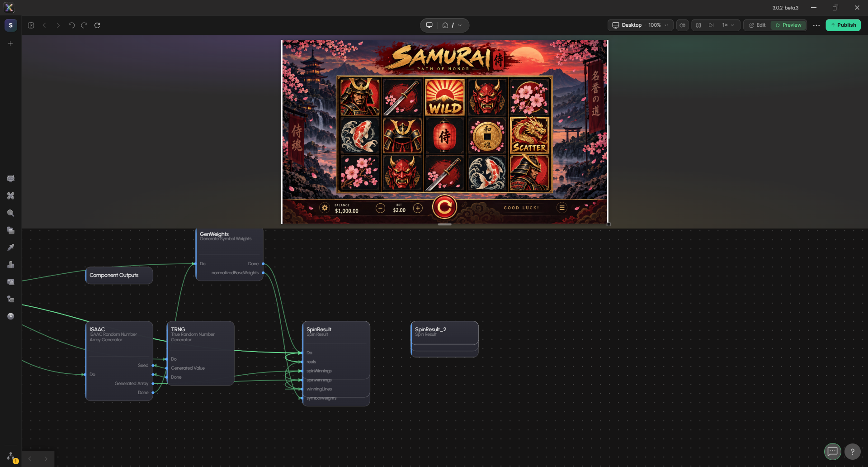Viewport: 868px width, 467px height.
Task: Switch to Preview mode
Action: [x=788, y=25]
